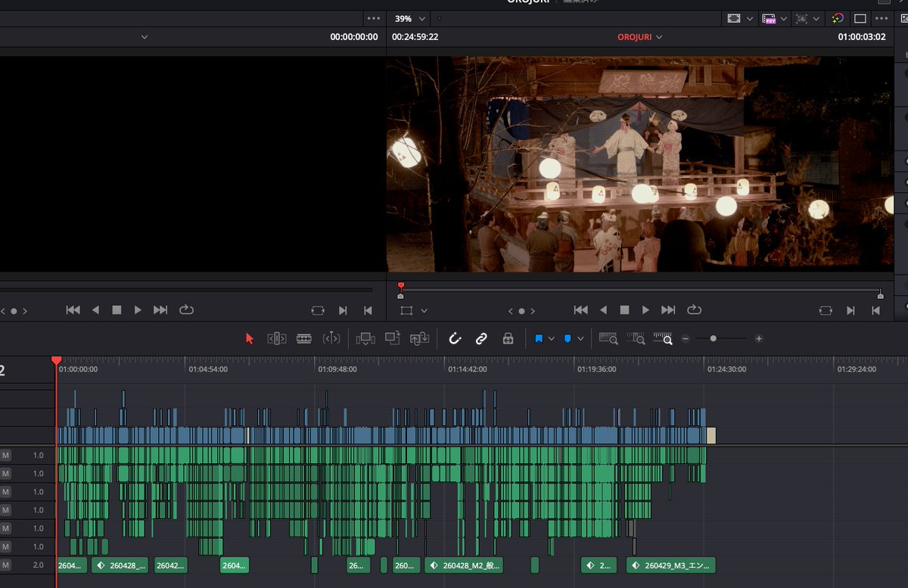Click loop playback in the timeline viewer
Screen dimensions: 908x588
click(694, 310)
